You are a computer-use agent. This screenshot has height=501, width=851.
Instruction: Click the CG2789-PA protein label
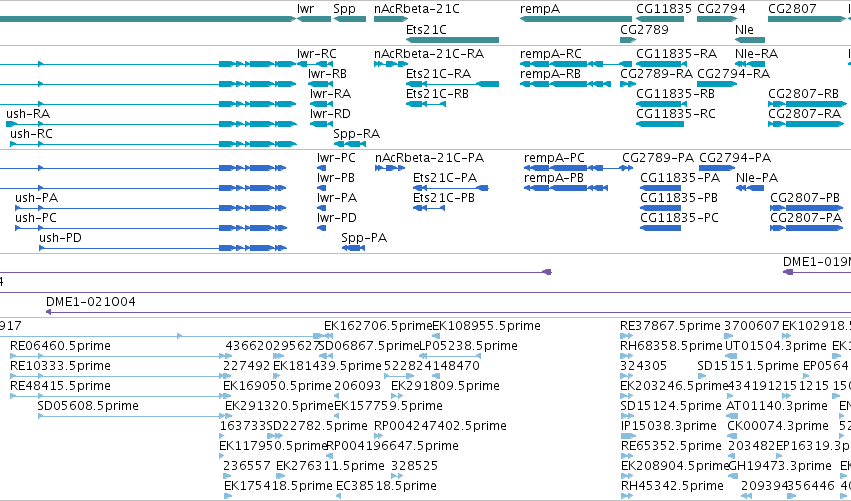click(x=658, y=158)
